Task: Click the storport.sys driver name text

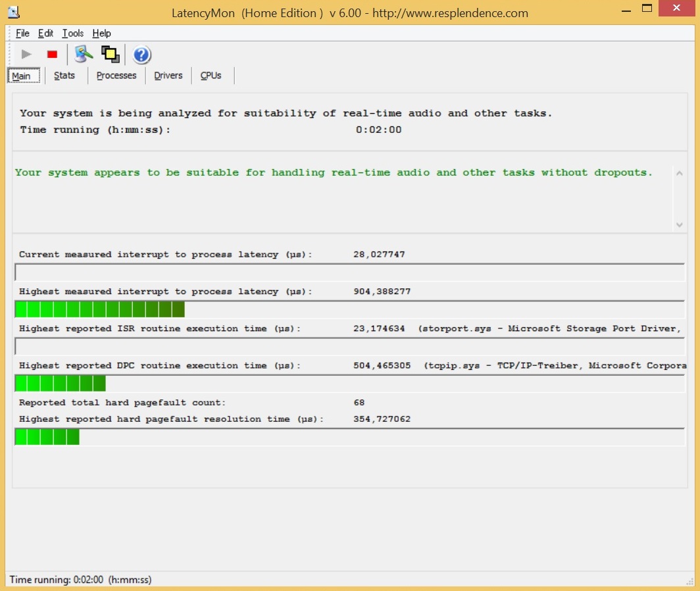Action: click(x=549, y=328)
